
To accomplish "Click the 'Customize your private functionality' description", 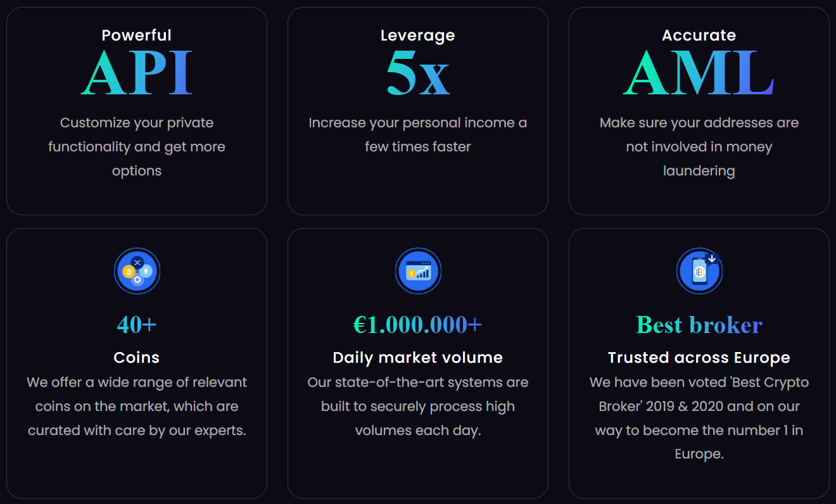I will click(x=137, y=147).
